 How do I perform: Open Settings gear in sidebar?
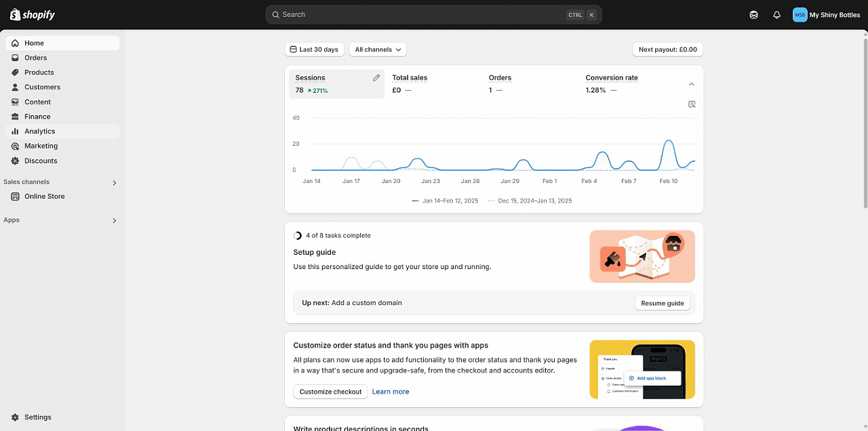pos(16,417)
